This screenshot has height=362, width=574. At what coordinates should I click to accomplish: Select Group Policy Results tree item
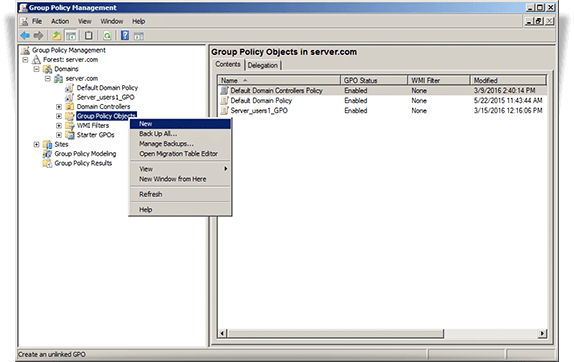[x=83, y=163]
